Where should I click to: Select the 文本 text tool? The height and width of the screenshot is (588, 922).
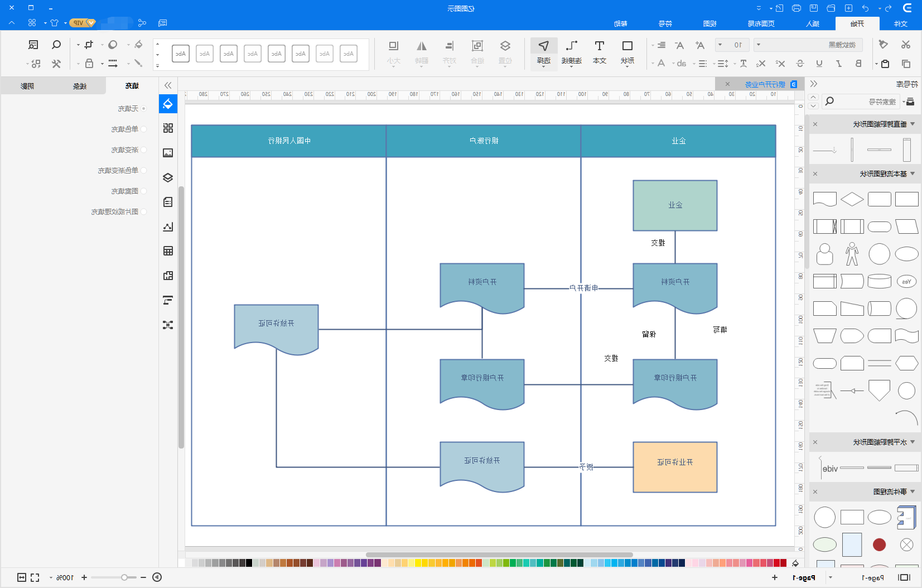point(600,52)
